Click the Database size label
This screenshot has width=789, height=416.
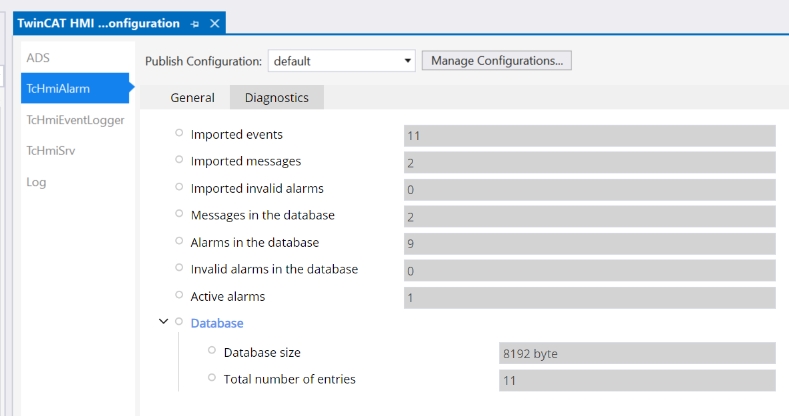262,352
